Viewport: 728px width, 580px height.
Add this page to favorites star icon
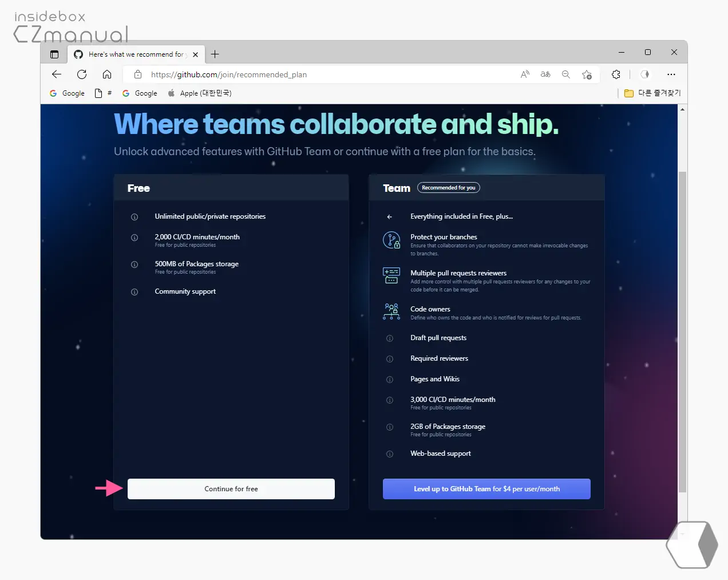pyautogui.click(x=587, y=74)
